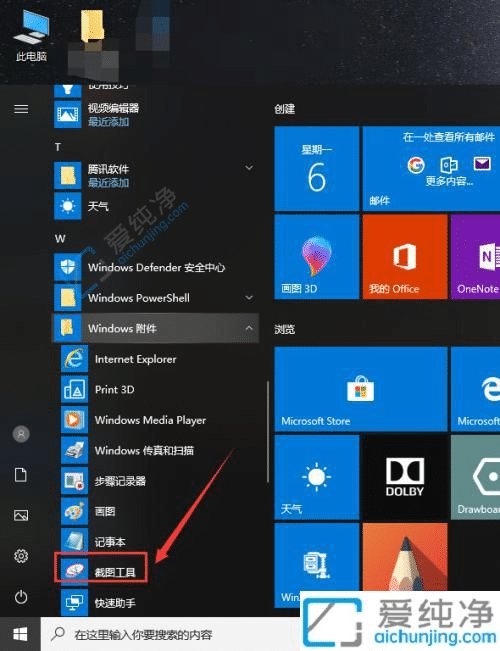Click the 浏览 group header
The image size is (500, 651).
click(284, 330)
